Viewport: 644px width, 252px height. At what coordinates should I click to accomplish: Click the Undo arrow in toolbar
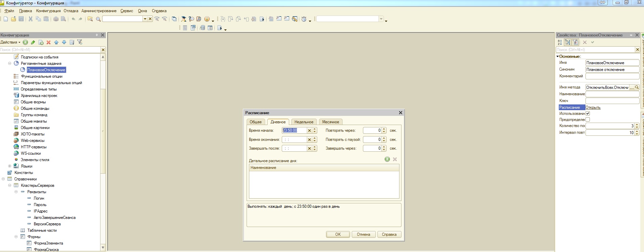click(x=73, y=19)
